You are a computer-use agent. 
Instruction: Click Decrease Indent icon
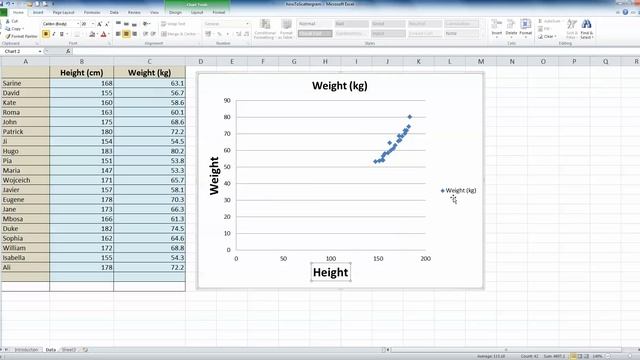tap(145, 34)
